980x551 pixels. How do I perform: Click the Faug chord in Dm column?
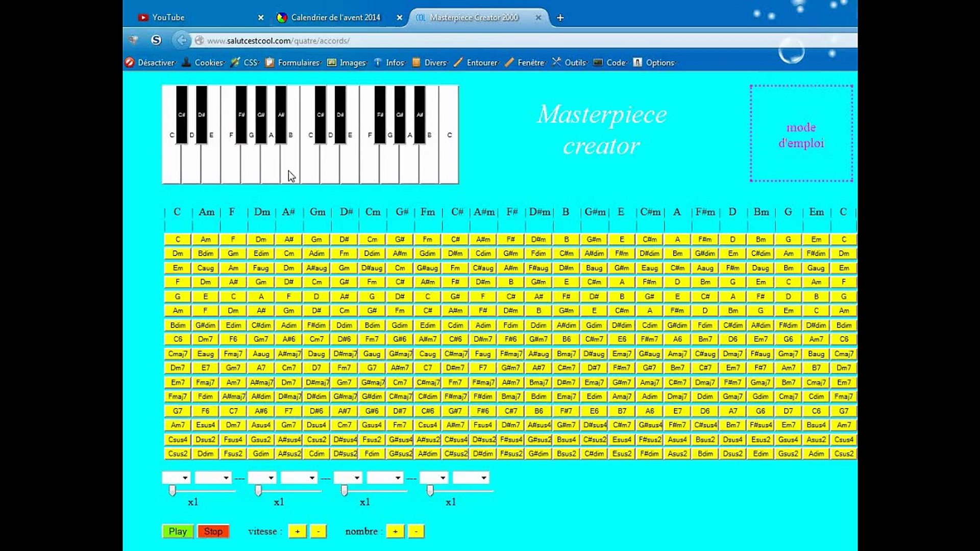(261, 268)
